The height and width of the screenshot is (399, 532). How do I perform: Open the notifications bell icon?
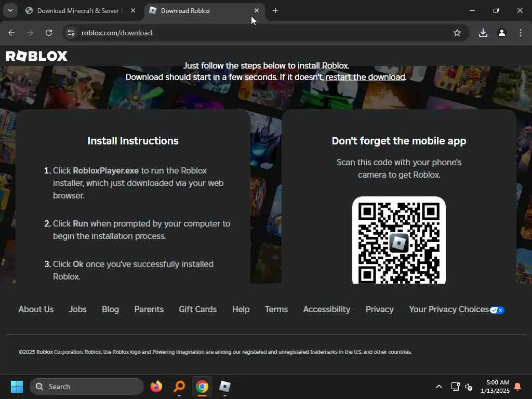[x=518, y=387]
